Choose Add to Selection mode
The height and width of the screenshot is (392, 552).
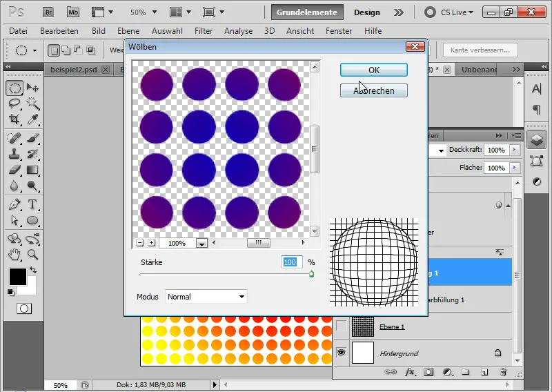coord(66,50)
